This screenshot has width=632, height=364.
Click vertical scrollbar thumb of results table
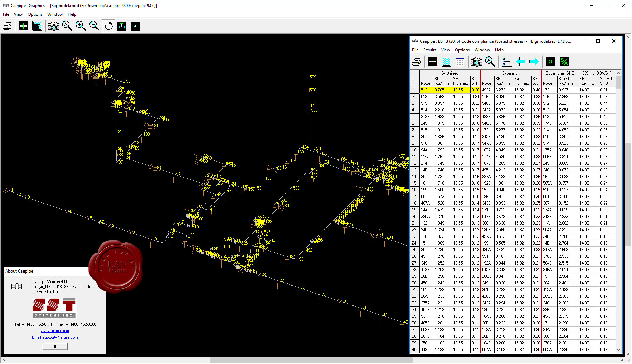(618, 83)
